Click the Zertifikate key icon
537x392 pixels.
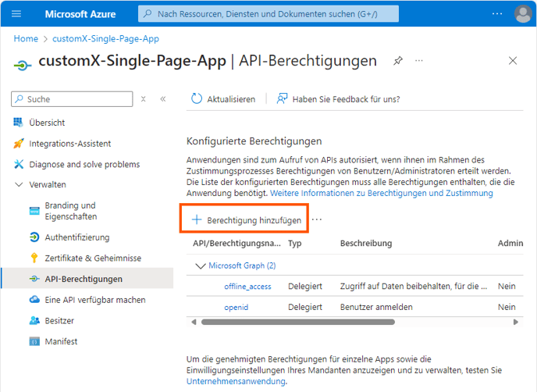[34, 258]
